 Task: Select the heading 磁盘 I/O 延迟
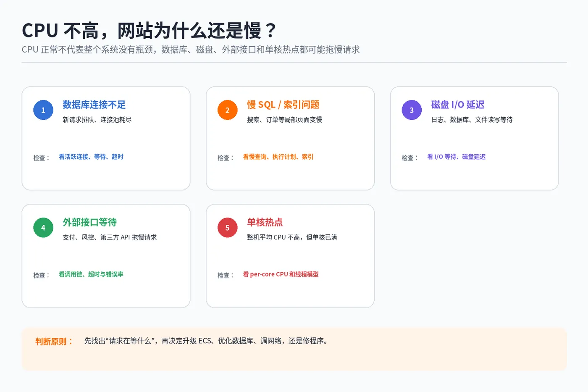coord(458,105)
